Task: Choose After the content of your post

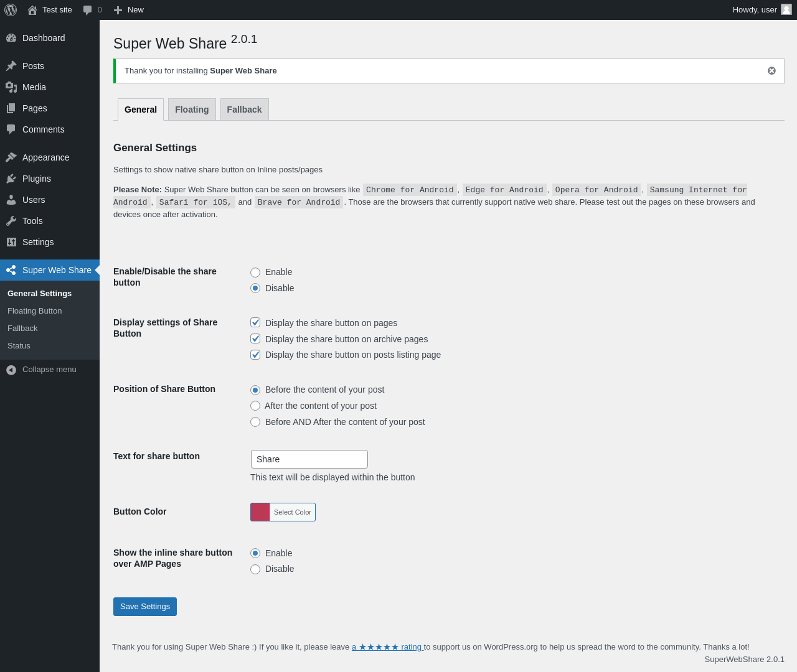Action: click(255, 406)
